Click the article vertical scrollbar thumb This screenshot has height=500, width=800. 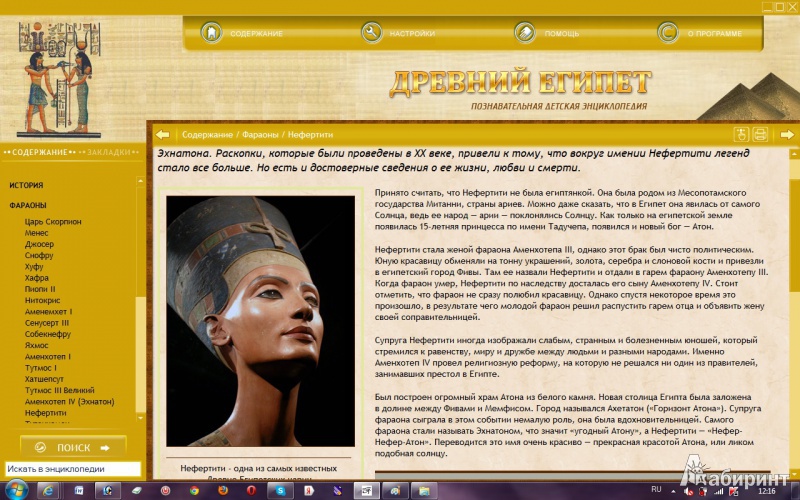pyautogui.click(x=794, y=236)
